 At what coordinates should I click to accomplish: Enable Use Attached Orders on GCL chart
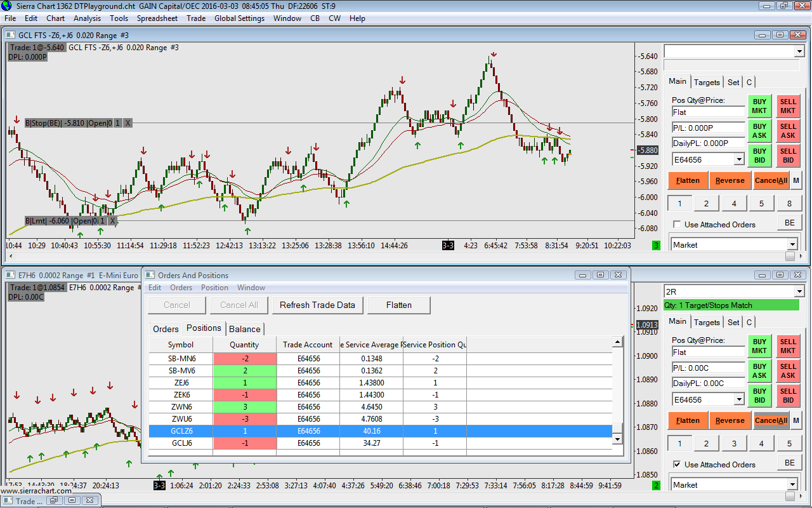pyautogui.click(x=678, y=225)
